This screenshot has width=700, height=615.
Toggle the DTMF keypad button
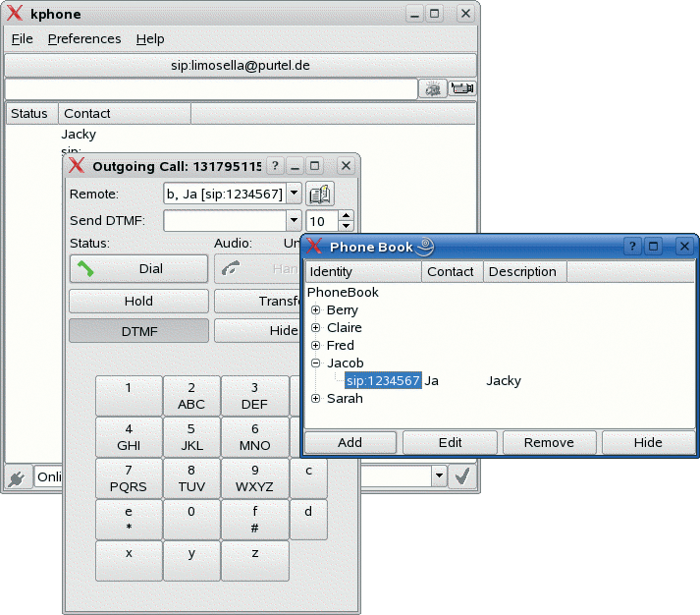[x=138, y=331]
